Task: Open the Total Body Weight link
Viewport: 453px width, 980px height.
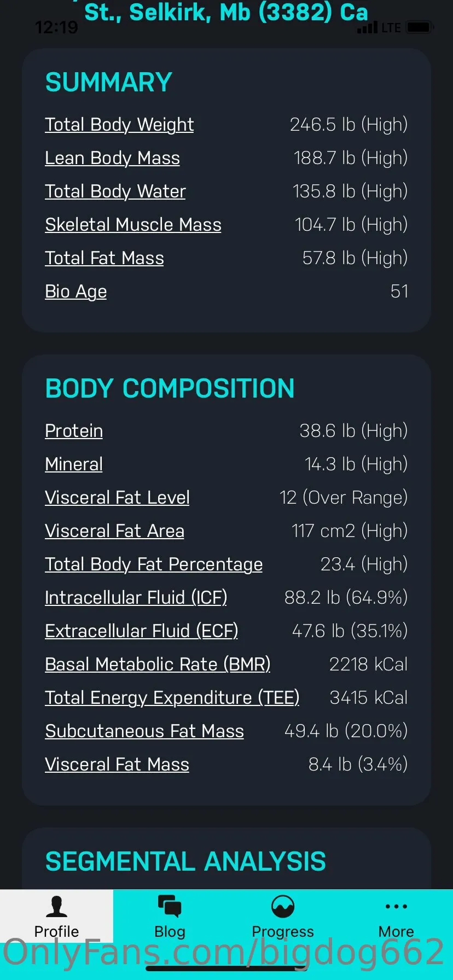Action: coord(119,125)
